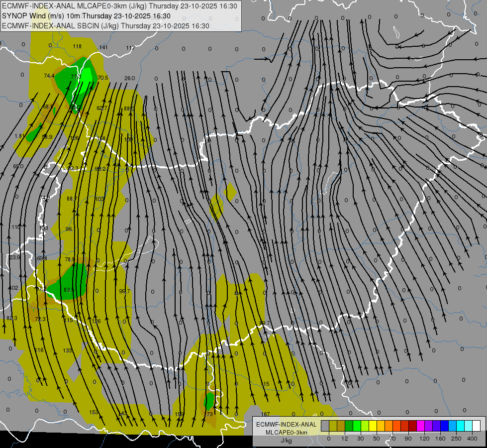
Task: Click legend scale value 400
Action: tap(472, 439)
